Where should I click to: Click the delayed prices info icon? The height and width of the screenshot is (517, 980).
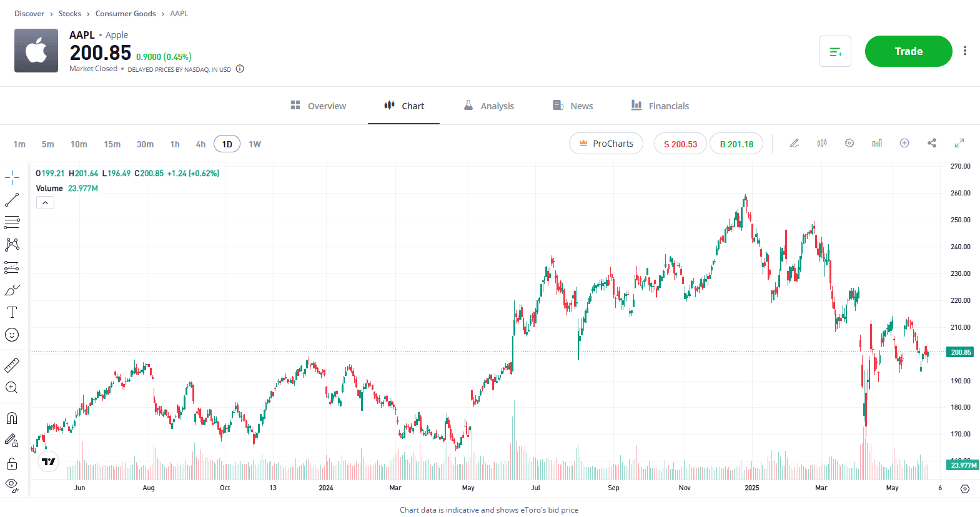click(x=240, y=69)
